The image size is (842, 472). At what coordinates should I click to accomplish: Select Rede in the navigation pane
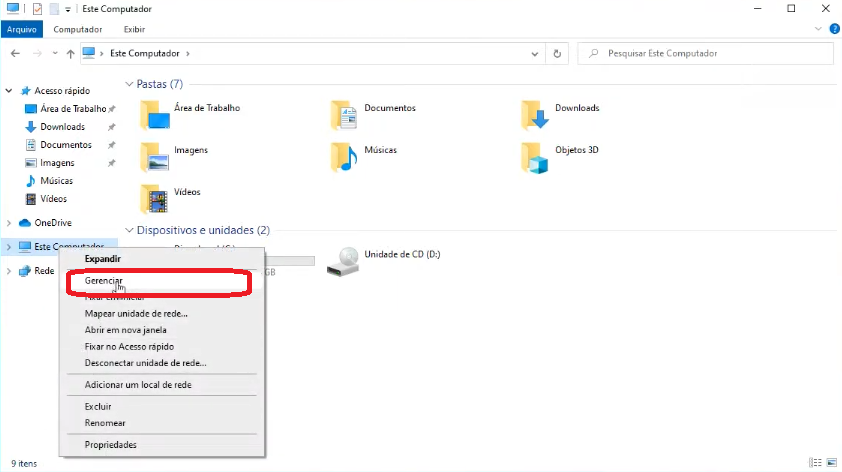[x=44, y=271]
